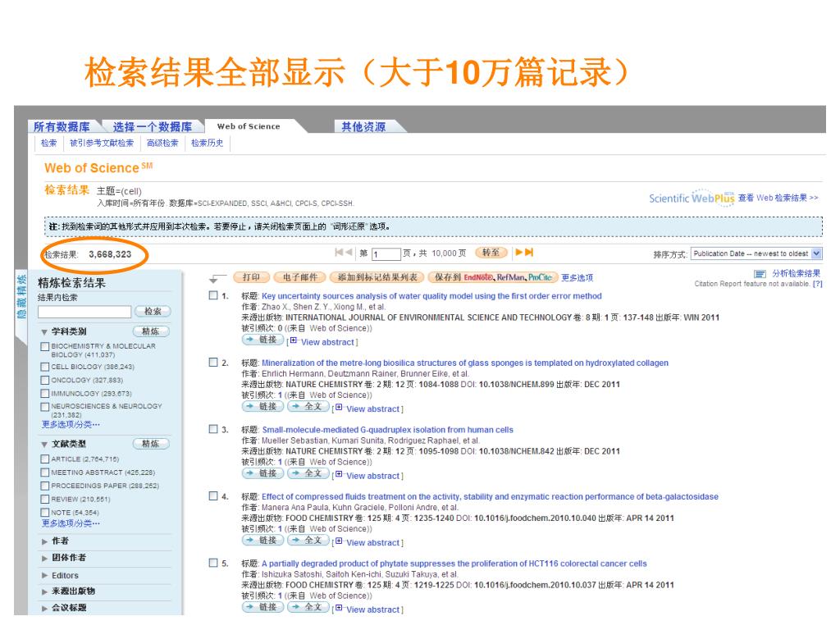Jump to last results page arrow
The height and width of the screenshot is (630, 840).
pyautogui.click(x=529, y=253)
